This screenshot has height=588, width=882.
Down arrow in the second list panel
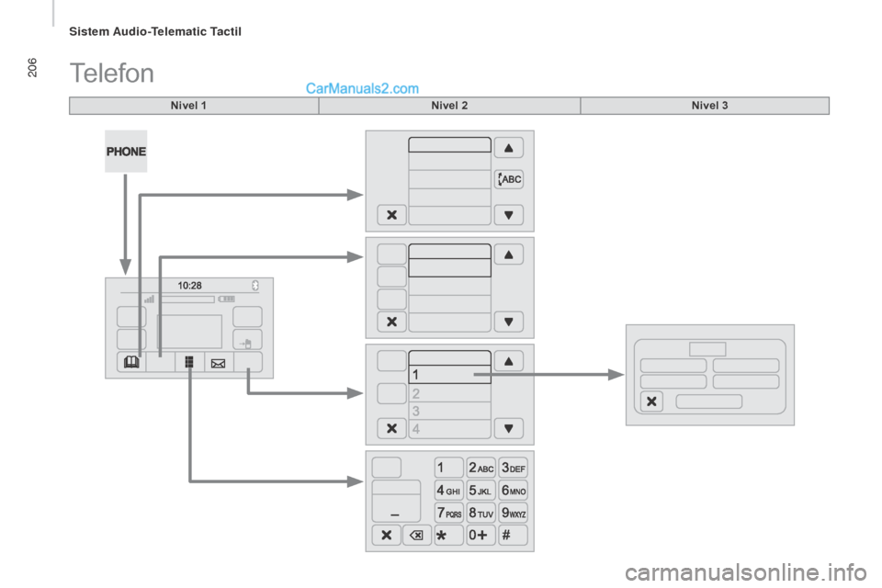509,322
